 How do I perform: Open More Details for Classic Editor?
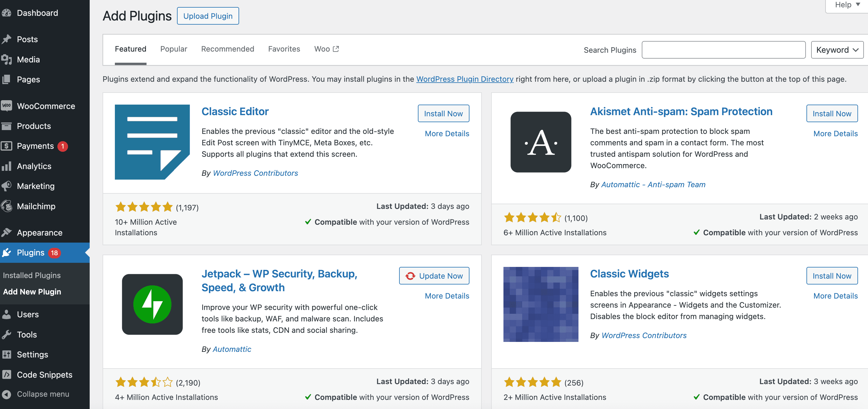pos(447,133)
